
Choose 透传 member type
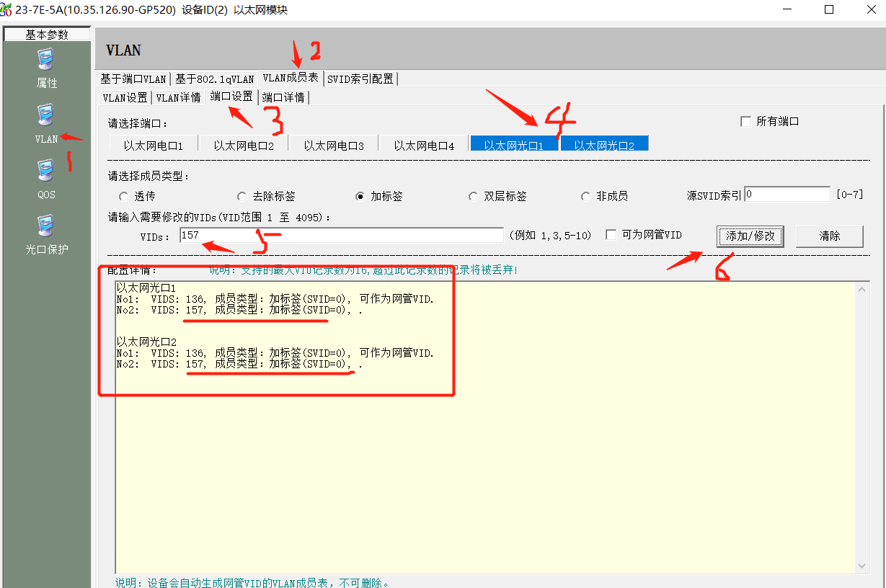click(123, 196)
